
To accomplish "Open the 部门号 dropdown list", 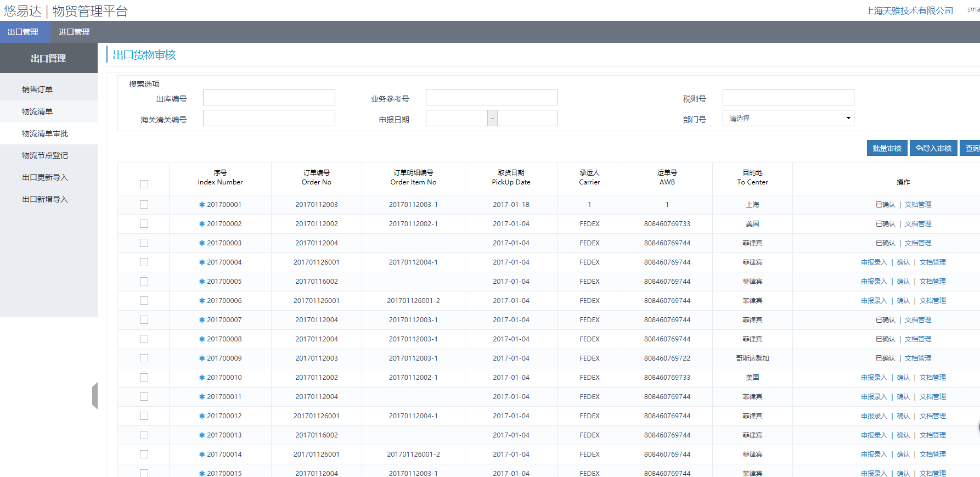I will click(x=788, y=119).
